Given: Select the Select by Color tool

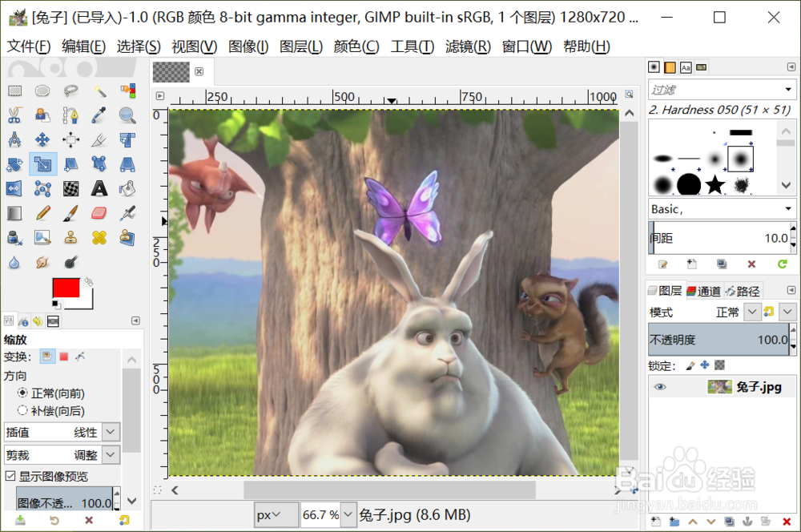Looking at the screenshot, I should point(127,91).
